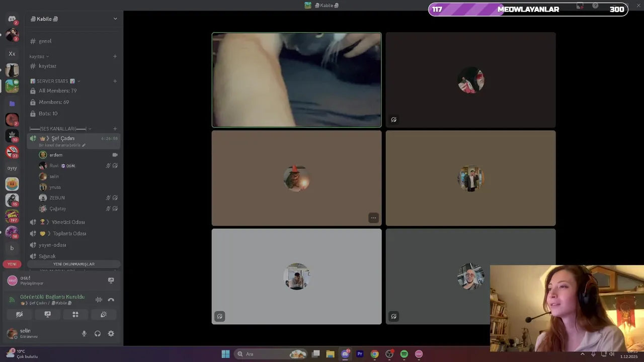This screenshot has height=362, width=644.
Task: Open user settings gear
Action: (x=111, y=333)
